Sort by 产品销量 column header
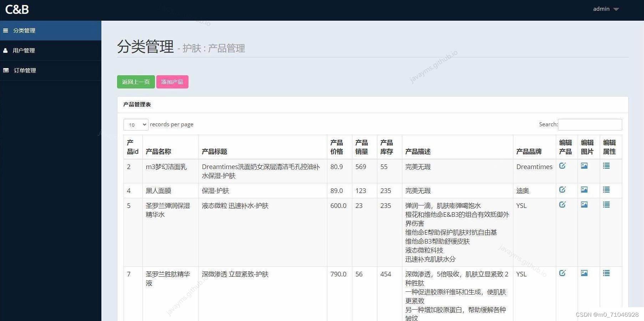The image size is (644, 321). [x=364, y=147]
